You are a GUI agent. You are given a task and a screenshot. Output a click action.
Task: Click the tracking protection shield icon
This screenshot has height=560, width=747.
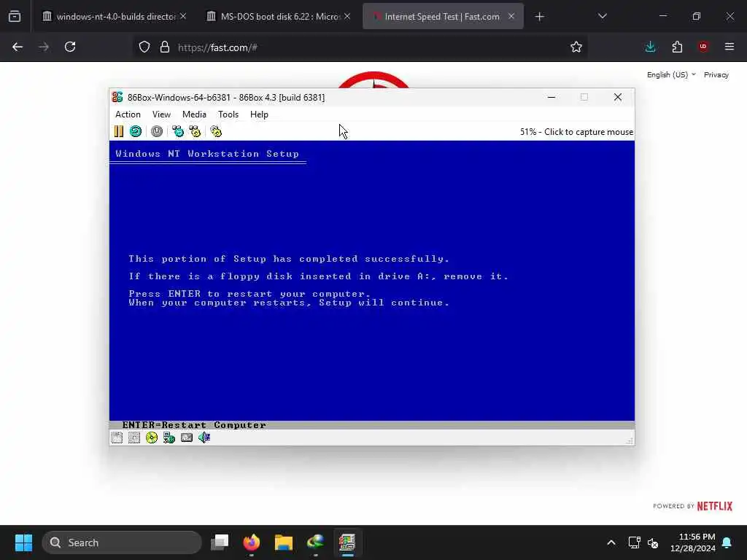[144, 47]
